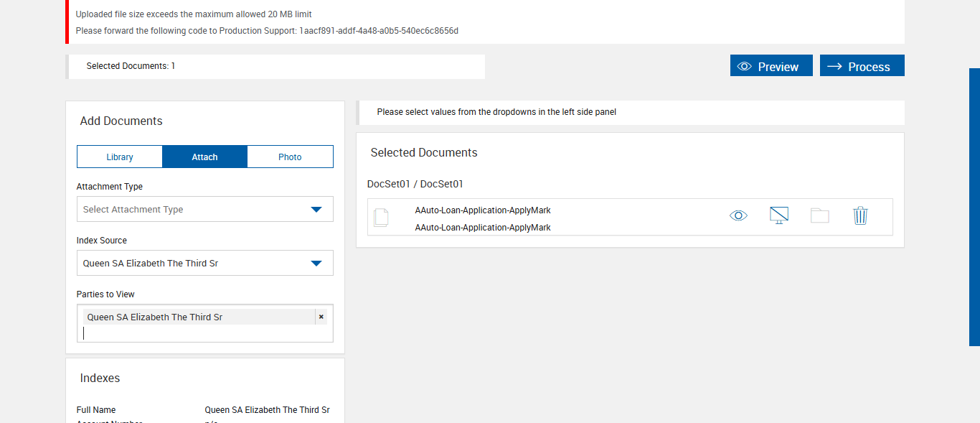The width and height of the screenshot is (980, 423).
Task: Remove Queen SA Elizabeth from Parties to View
Action: (321, 317)
